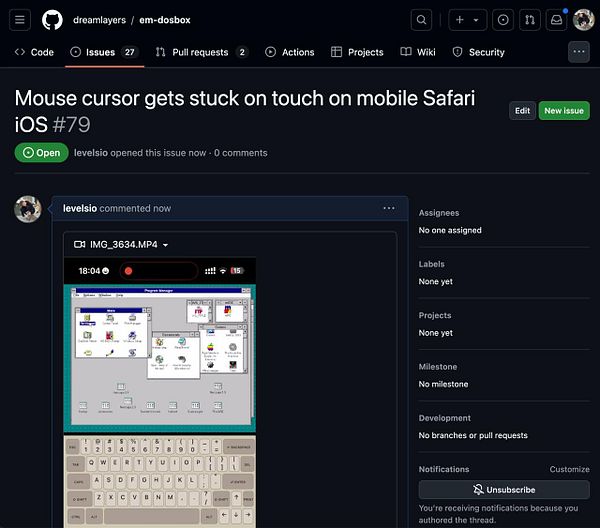Click Customize notifications link
The height and width of the screenshot is (528, 600).
click(569, 469)
